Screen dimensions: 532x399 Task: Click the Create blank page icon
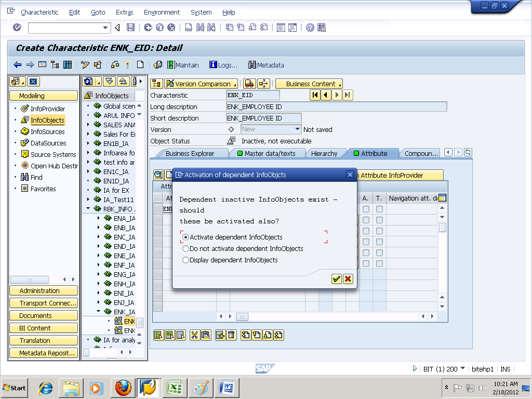(140, 65)
